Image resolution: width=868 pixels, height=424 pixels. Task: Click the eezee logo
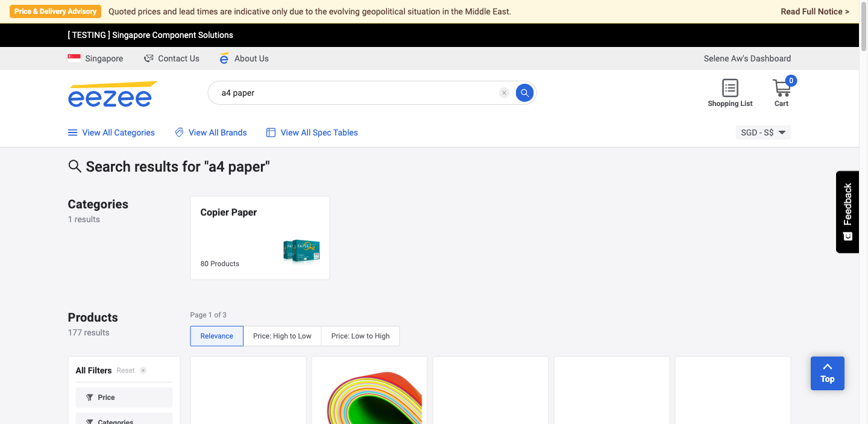pyautogui.click(x=112, y=94)
